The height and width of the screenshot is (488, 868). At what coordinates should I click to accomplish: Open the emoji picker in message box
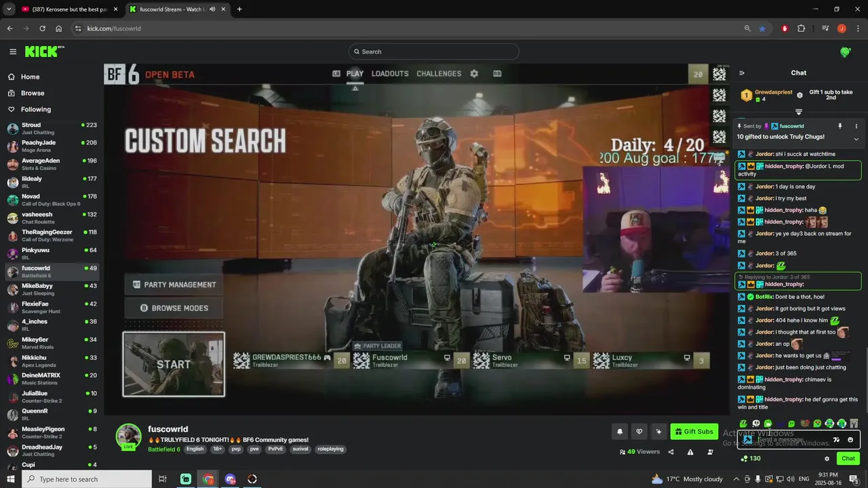point(850,440)
